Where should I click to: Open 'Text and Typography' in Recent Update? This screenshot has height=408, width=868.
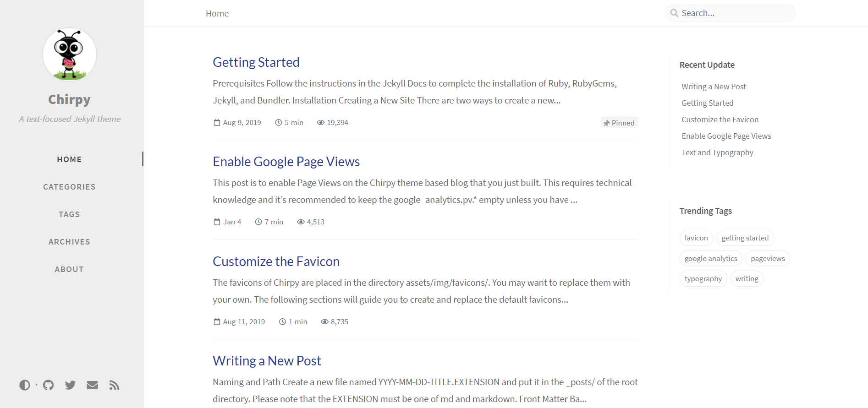(x=717, y=152)
